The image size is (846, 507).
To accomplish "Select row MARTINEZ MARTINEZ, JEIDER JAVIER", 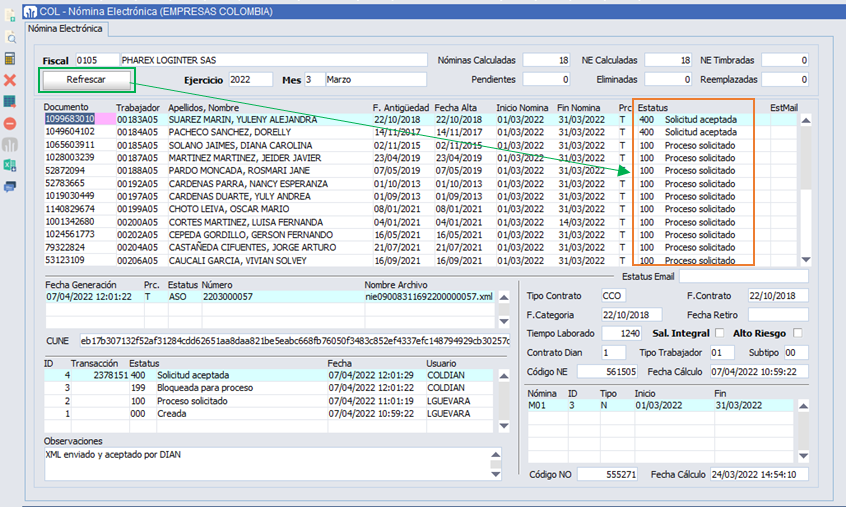I will click(421, 158).
